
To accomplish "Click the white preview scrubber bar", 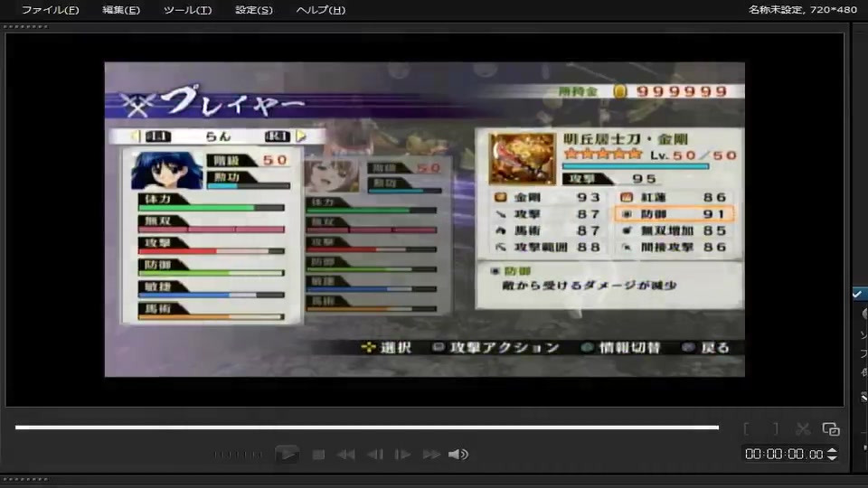I will (x=367, y=427).
